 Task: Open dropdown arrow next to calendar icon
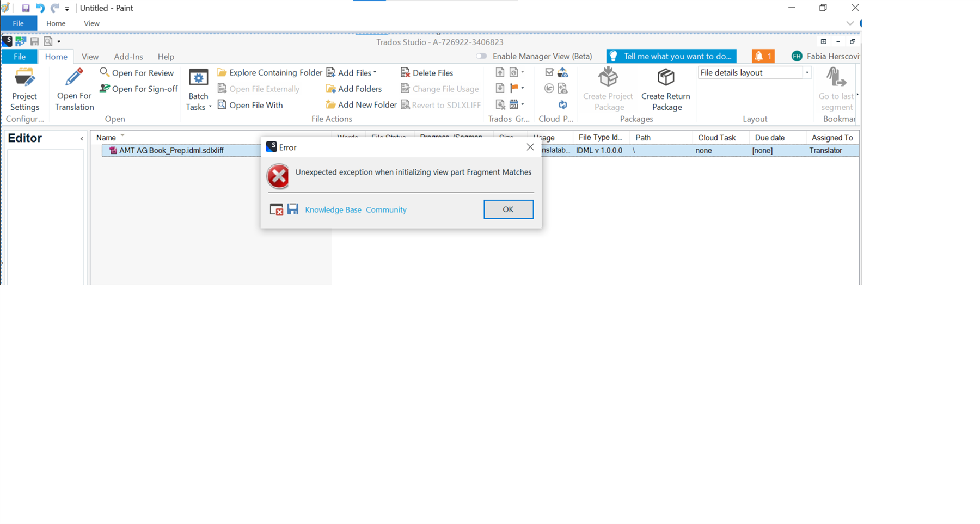click(x=523, y=104)
